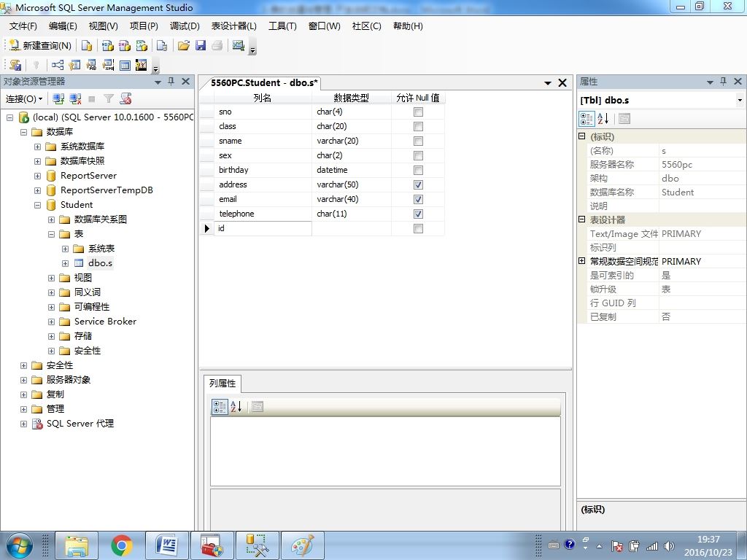This screenshot has width=747, height=560.
Task: Open Google Chrome from the taskbar
Action: (122, 545)
